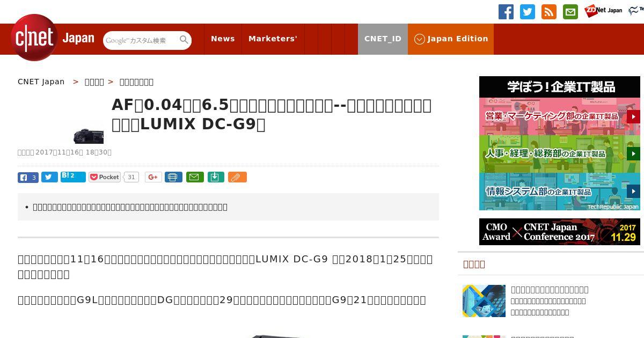The width and height of the screenshot is (644, 338).
Task: Open the CMO Award CNET Japan Conference banner
Action: [x=560, y=232]
